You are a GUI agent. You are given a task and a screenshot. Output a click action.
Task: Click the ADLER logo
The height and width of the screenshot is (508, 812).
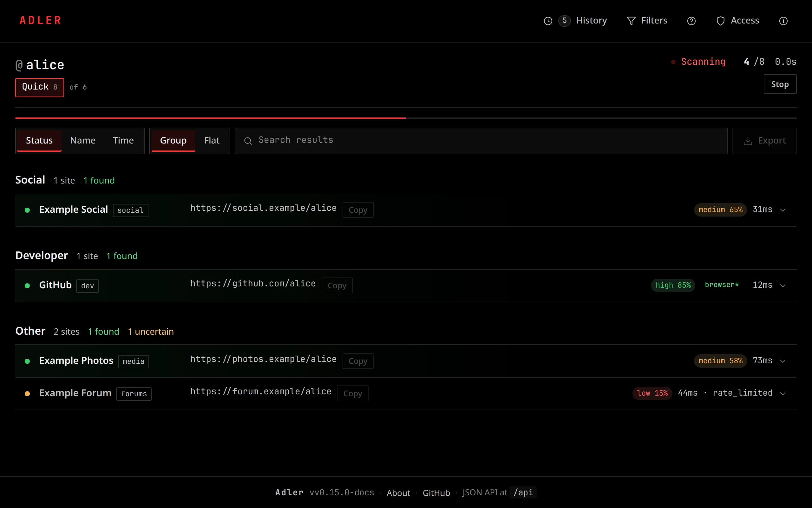click(x=40, y=21)
